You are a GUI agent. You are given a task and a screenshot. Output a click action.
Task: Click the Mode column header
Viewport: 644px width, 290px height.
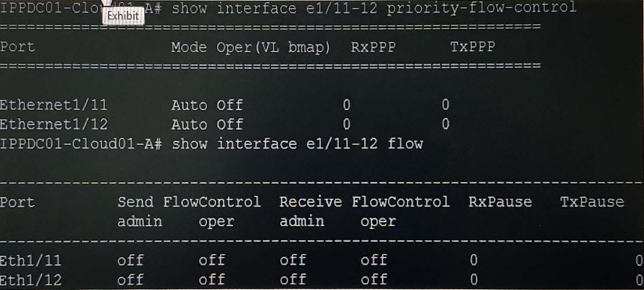coord(189,47)
